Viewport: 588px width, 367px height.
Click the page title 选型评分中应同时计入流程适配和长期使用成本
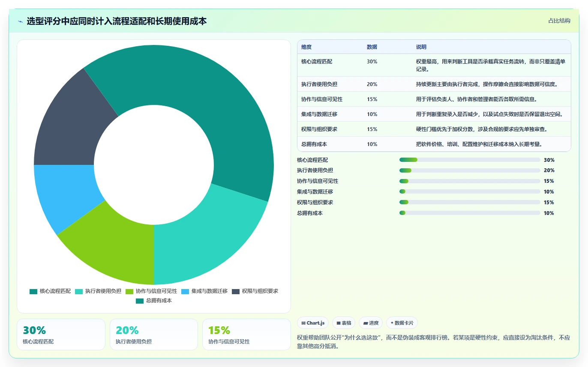click(117, 21)
